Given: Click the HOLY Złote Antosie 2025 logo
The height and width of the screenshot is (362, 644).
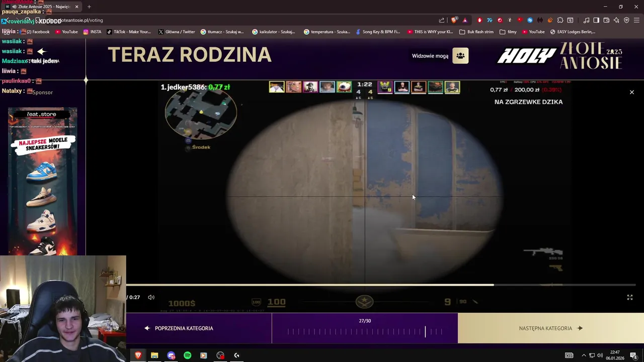Looking at the screenshot, I should click(x=559, y=56).
